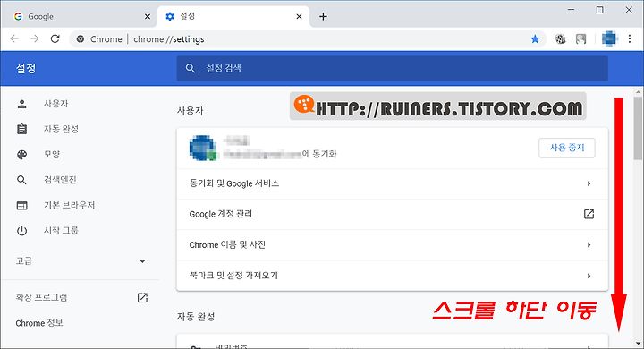Expand the 고급 section dropdown arrow

142,261
